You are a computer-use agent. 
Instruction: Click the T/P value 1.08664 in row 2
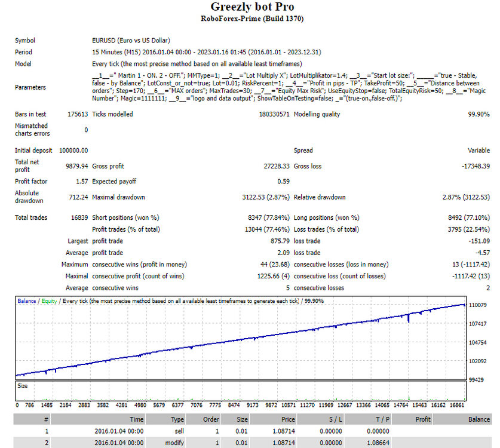378,443
